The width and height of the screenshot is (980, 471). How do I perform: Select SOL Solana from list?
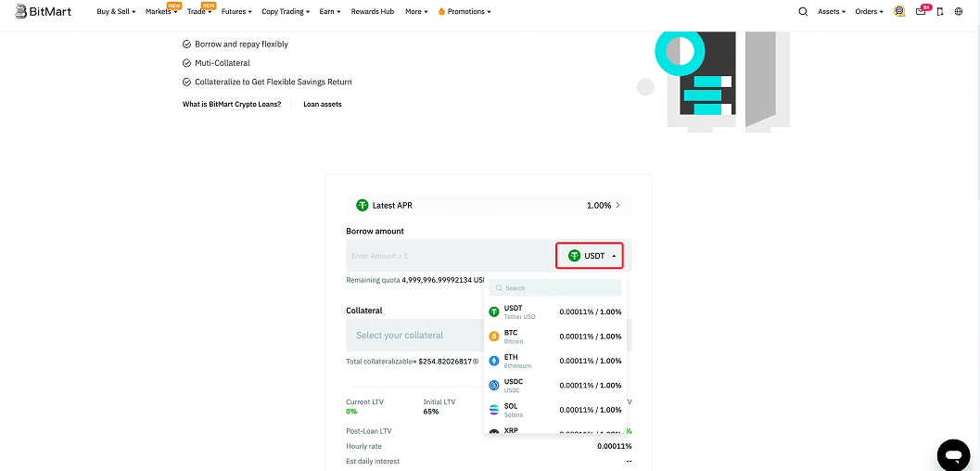click(x=555, y=410)
